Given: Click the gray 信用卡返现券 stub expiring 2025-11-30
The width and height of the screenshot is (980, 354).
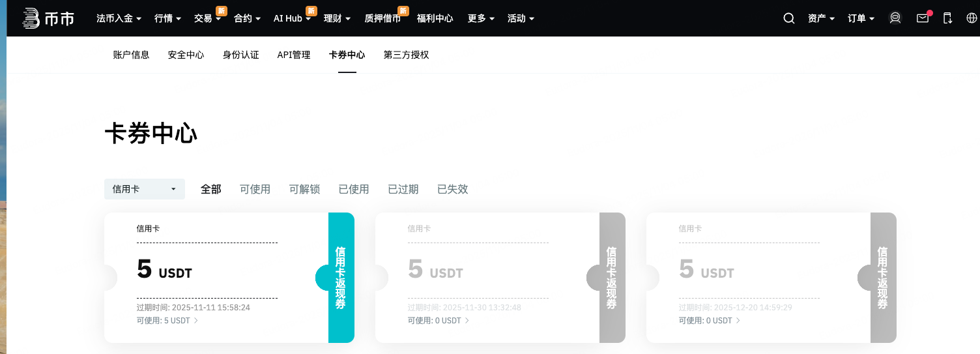Looking at the screenshot, I should tap(612, 278).
